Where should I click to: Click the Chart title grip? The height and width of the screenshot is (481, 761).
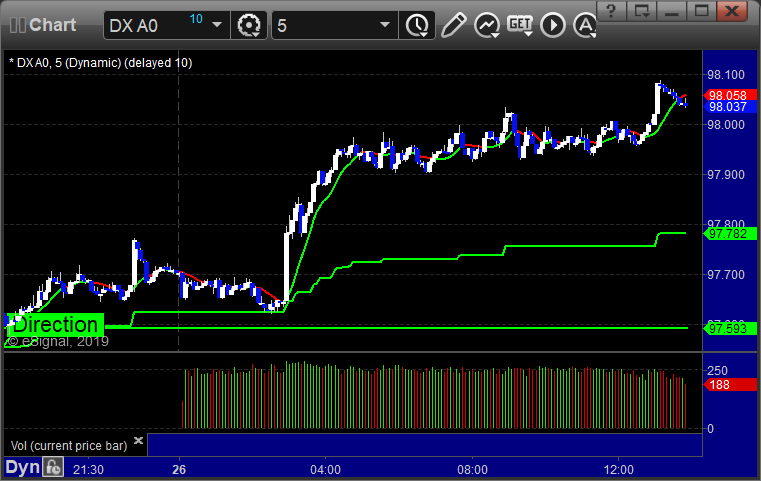(18, 25)
